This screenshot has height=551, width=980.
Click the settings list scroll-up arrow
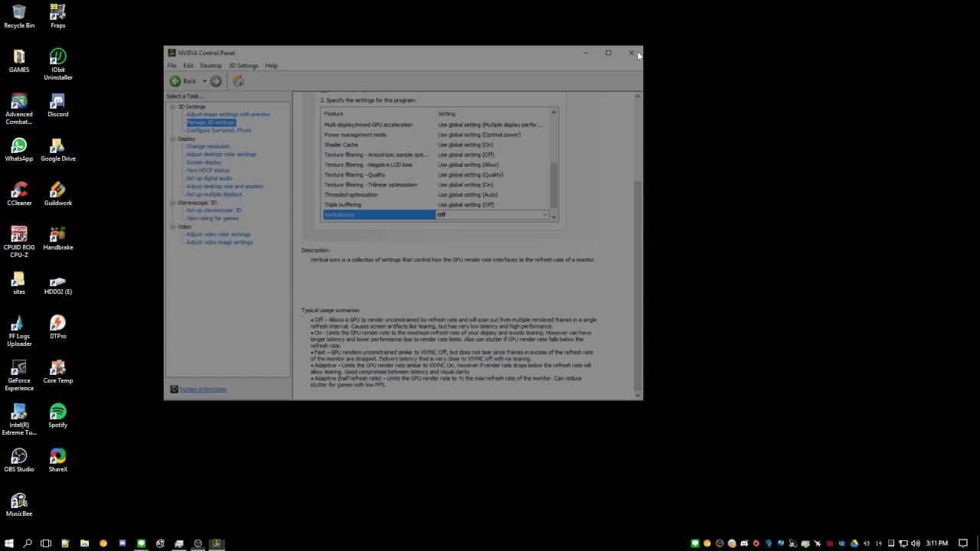554,113
